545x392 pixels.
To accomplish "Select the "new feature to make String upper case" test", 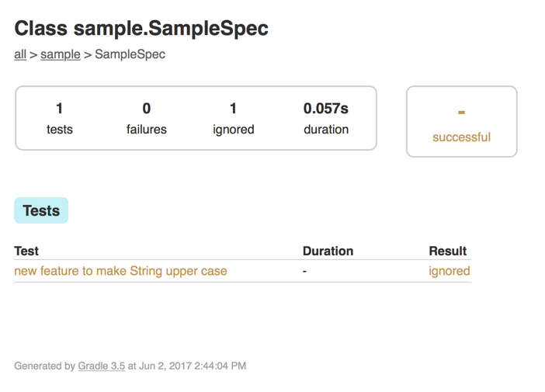I will click(120, 272).
